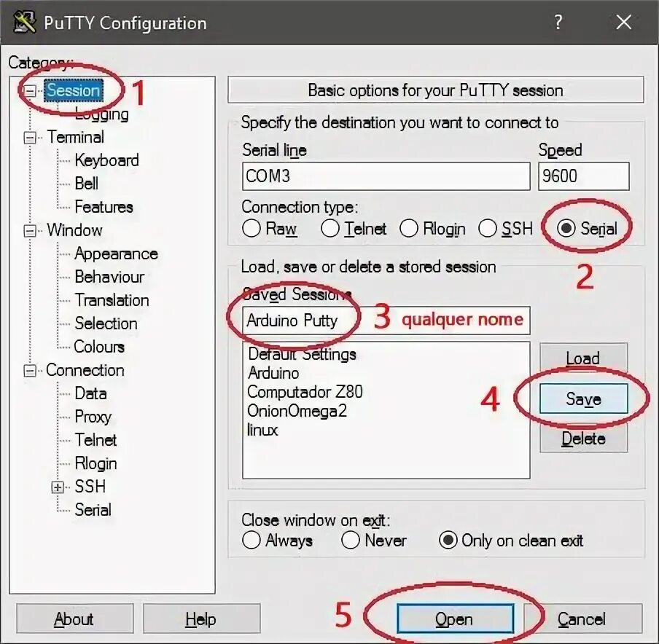The width and height of the screenshot is (659, 644).
Task: Click the Saved Sessions name field
Action: (x=386, y=321)
